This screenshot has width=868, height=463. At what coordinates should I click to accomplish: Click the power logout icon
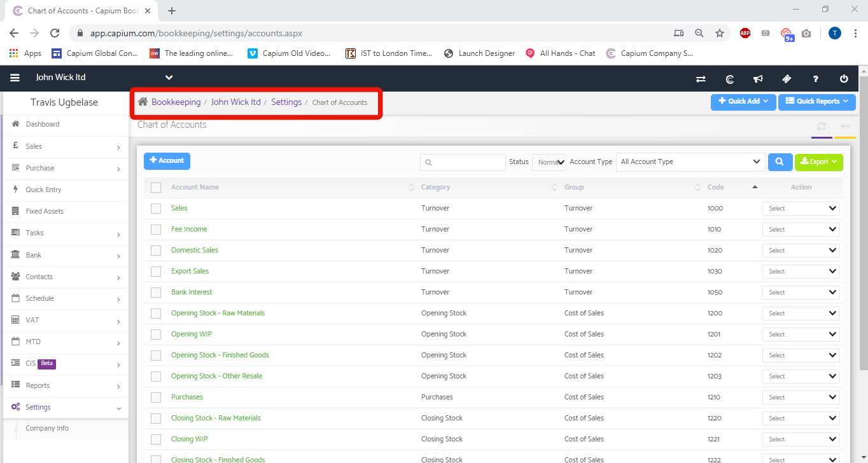point(844,79)
